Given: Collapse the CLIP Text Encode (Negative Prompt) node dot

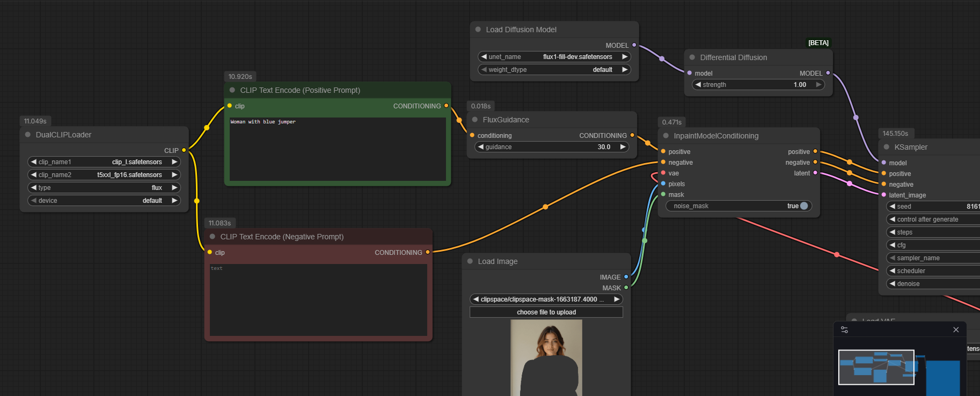Looking at the screenshot, I should point(213,237).
